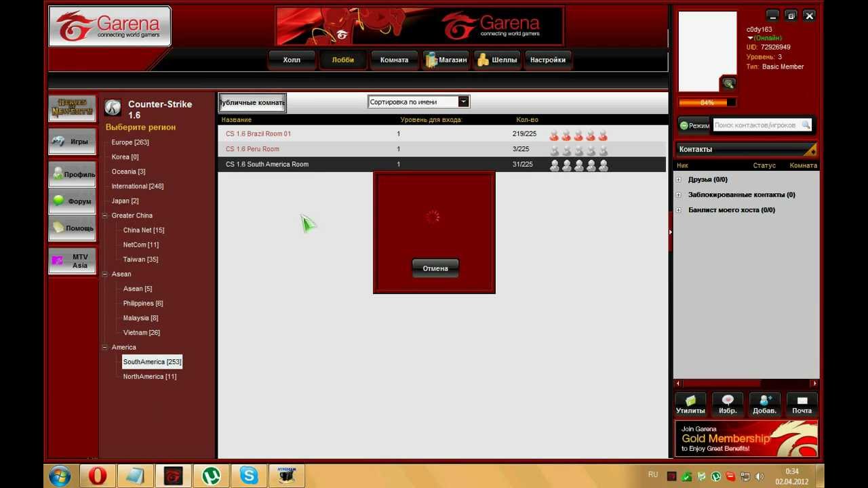Open the Heroes of Newerth sidebar icon
Screen dimensions: 868x488
point(72,108)
